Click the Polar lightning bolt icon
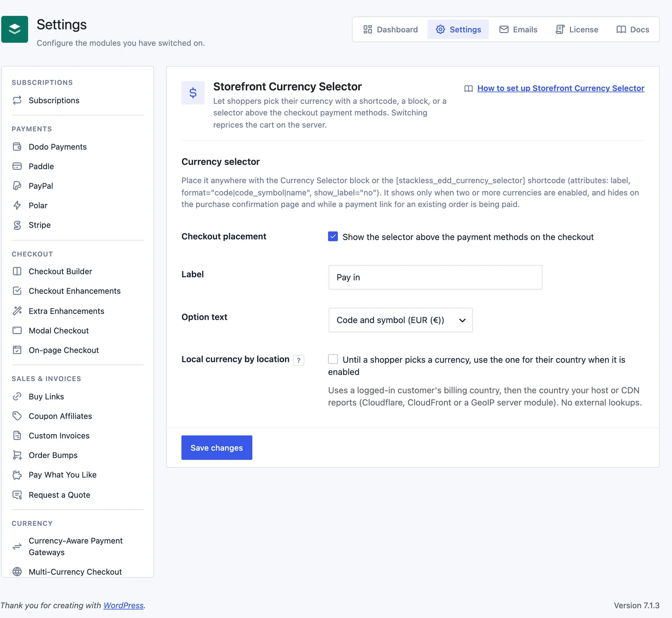This screenshot has width=672, height=618. [17, 205]
